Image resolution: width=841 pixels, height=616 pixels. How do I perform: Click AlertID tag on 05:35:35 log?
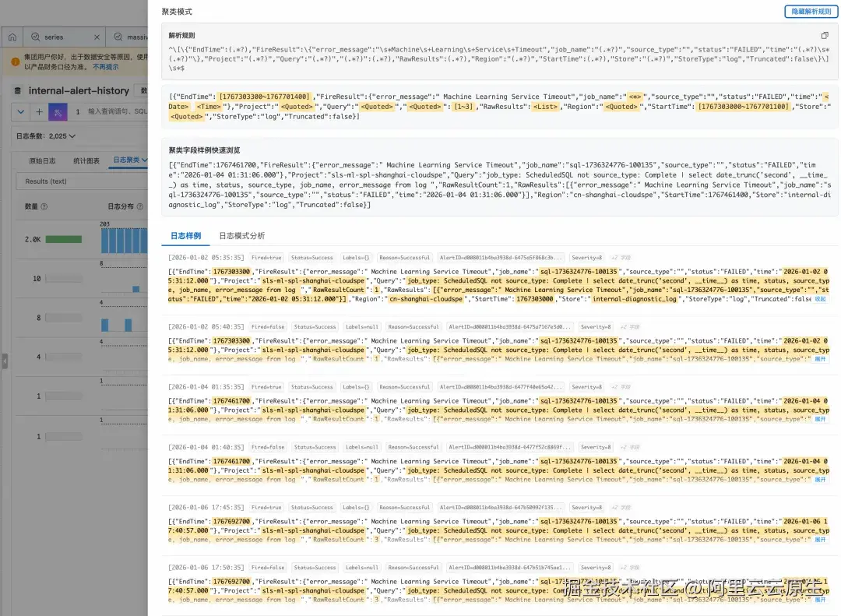pos(500,258)
